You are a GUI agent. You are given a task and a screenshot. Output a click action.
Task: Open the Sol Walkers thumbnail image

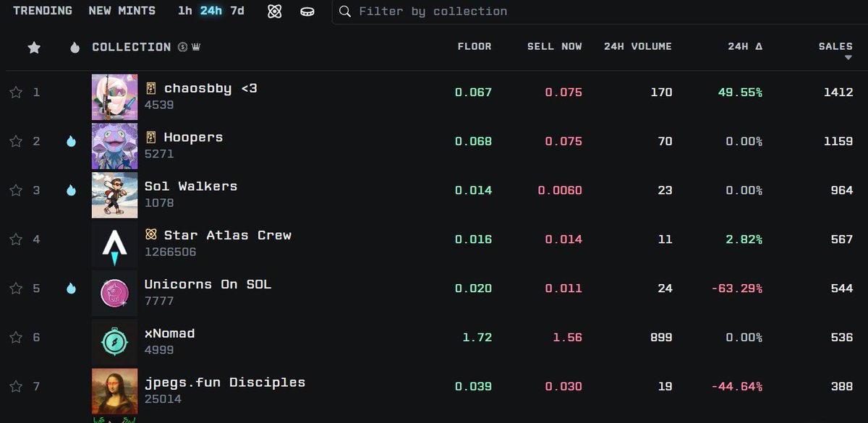(114, 195)
